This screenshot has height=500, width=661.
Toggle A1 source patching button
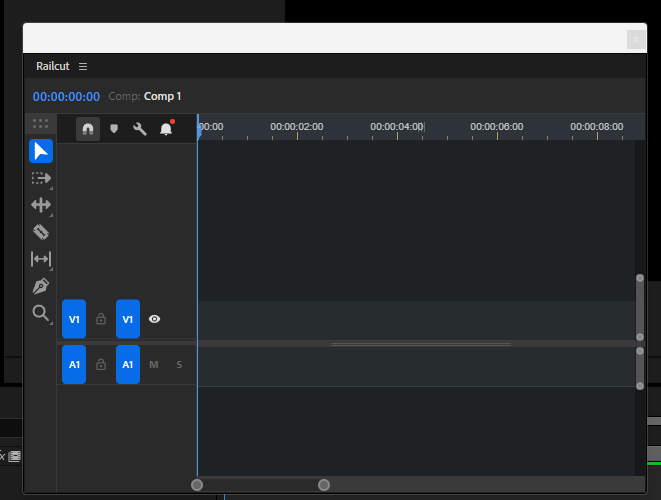pos(74,365)
